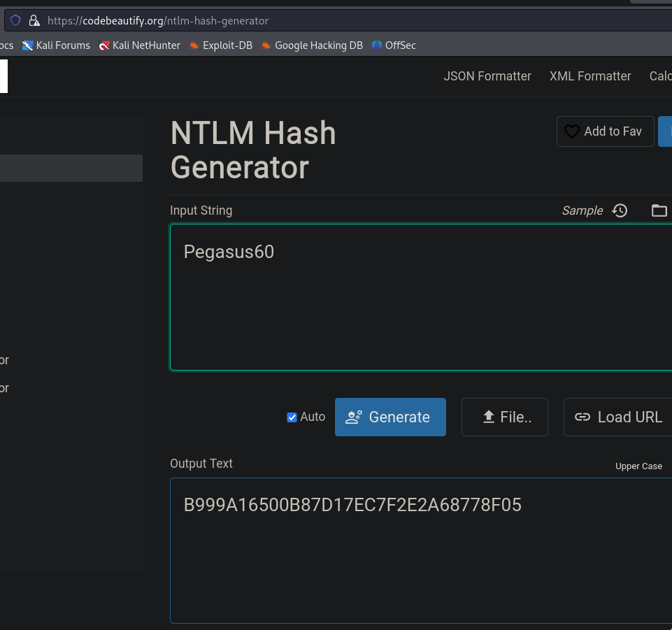Screen dimensions: 672x630
Task: Click the folder icon above input box
Action: (x=659, y=210)
